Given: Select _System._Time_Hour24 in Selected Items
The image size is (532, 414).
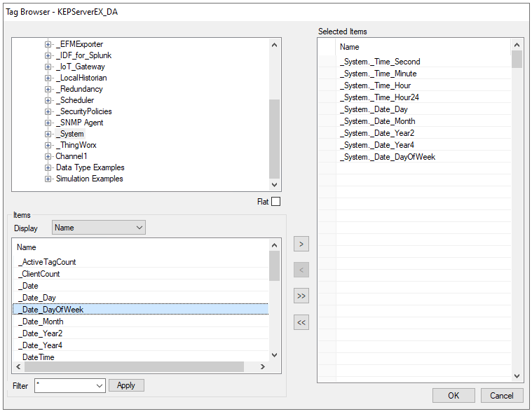Looking at the screenshot, I should click(415, 97).
